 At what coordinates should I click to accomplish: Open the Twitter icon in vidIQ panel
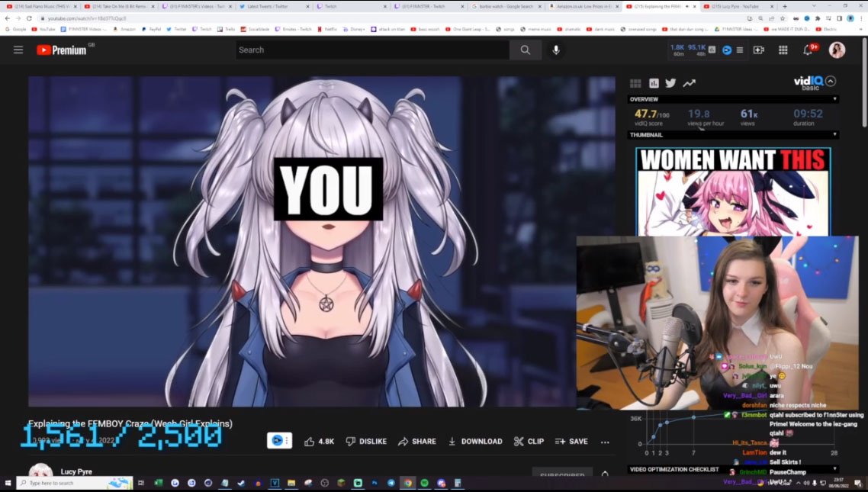pos(670,83)
